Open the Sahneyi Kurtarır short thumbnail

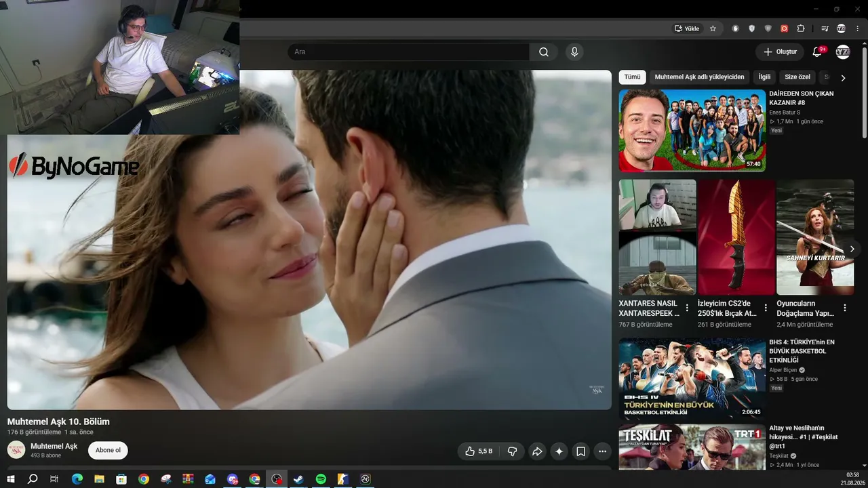[815, 237]
